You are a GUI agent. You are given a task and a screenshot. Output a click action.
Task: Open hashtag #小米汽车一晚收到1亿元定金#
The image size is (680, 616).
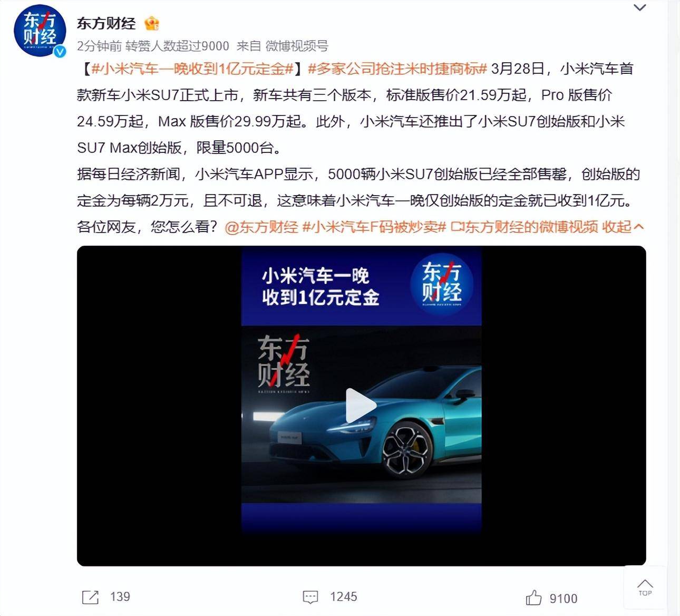(x=192, y=69)
